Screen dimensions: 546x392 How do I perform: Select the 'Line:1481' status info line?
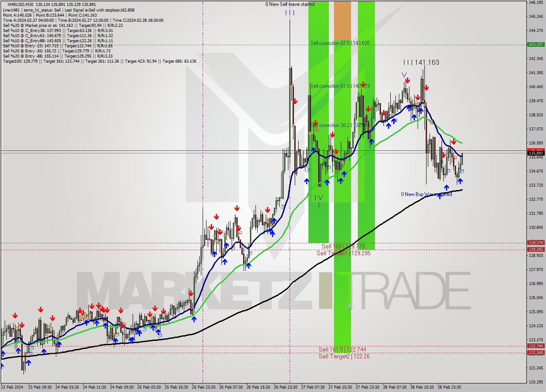[68, 10]
